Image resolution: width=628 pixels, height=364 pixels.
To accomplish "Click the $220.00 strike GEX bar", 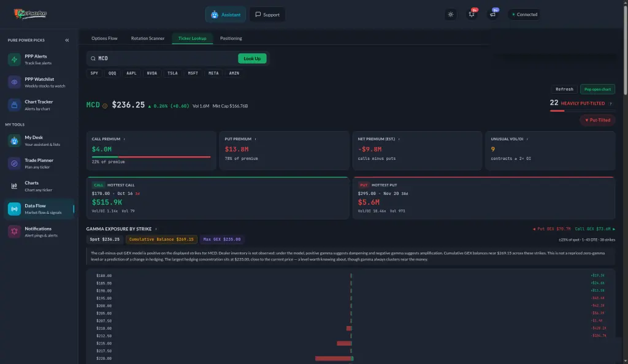I will [334, 358].
